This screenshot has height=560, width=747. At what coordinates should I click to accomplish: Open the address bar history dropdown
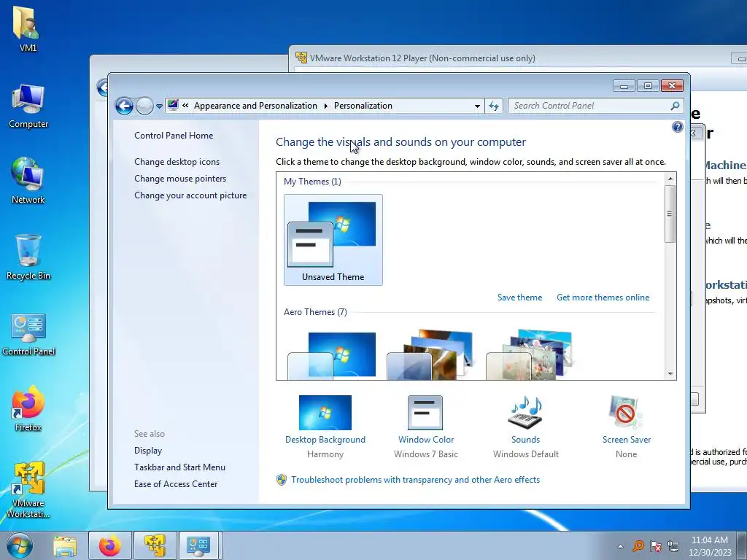tap(477, 106)
